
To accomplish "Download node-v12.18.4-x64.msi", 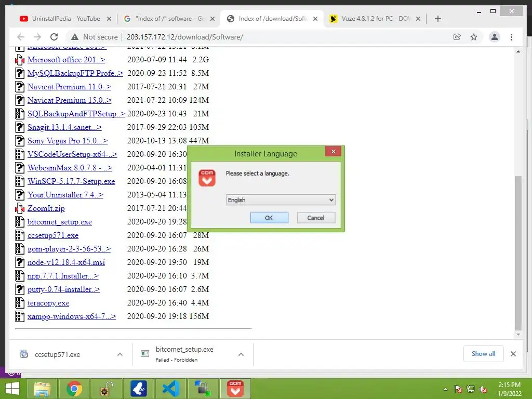I will pyautogui.click(x=66, y=262).
